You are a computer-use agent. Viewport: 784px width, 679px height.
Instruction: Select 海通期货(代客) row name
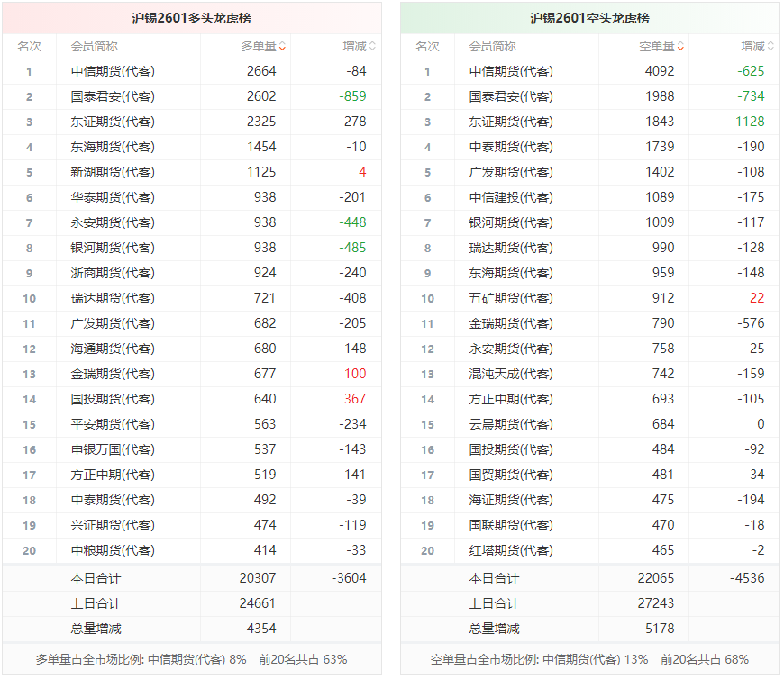tap(113, 349)
